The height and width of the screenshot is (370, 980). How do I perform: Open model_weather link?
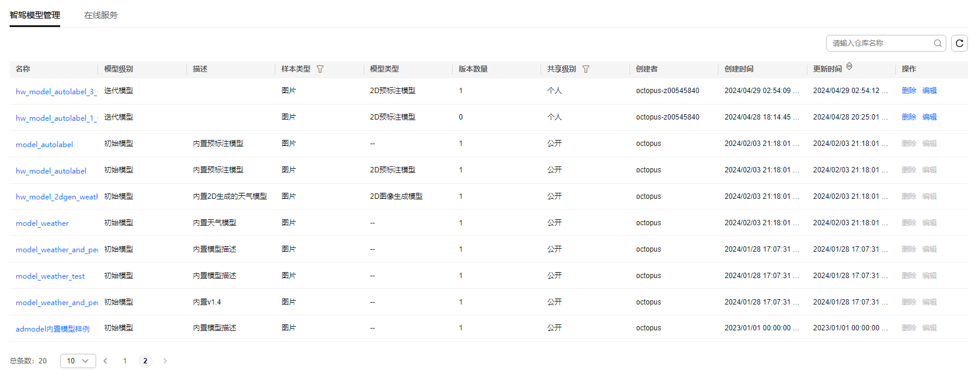pyautogui.click(x=42, y=223)
